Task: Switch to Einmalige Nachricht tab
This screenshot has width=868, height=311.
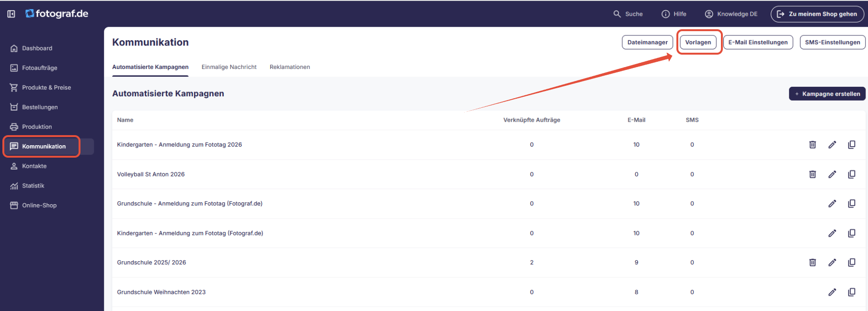Action: coord(229,67)
